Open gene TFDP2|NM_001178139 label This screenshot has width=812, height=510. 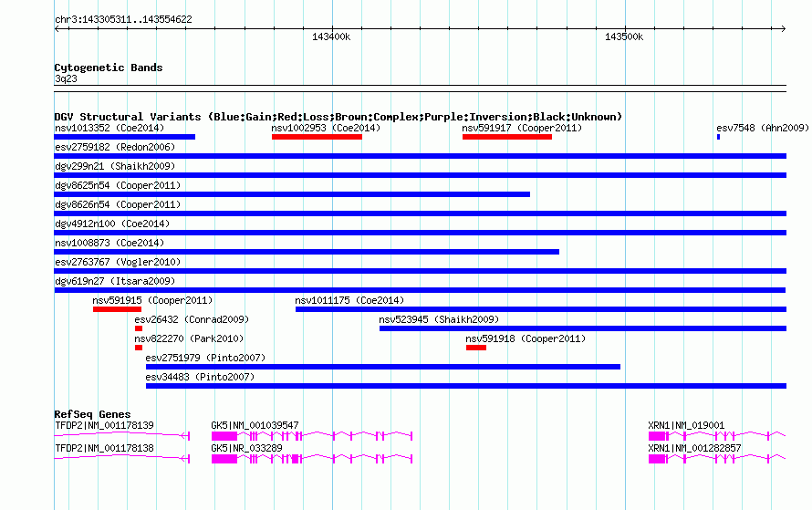click(x=104, y=425)
